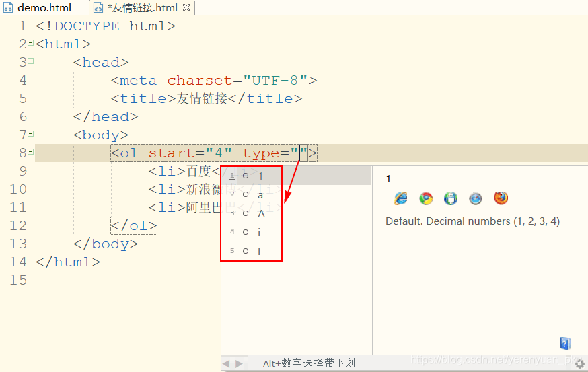Close the 友情链接.html tab
Screen dimensions: 588x372
[x=186, y=7]
